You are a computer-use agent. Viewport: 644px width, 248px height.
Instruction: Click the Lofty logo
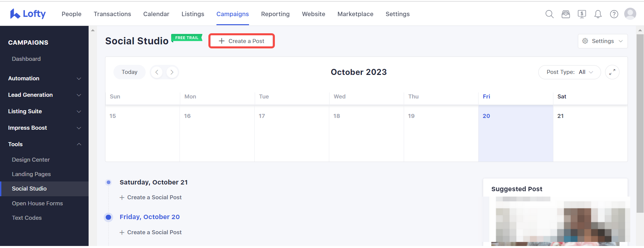point(28,14)
